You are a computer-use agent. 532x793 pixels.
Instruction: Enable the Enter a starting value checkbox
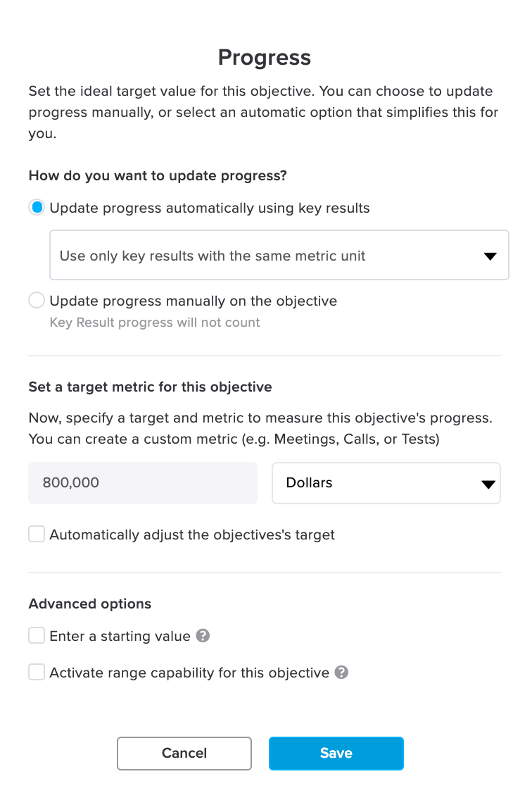click(x=37, y=635)
